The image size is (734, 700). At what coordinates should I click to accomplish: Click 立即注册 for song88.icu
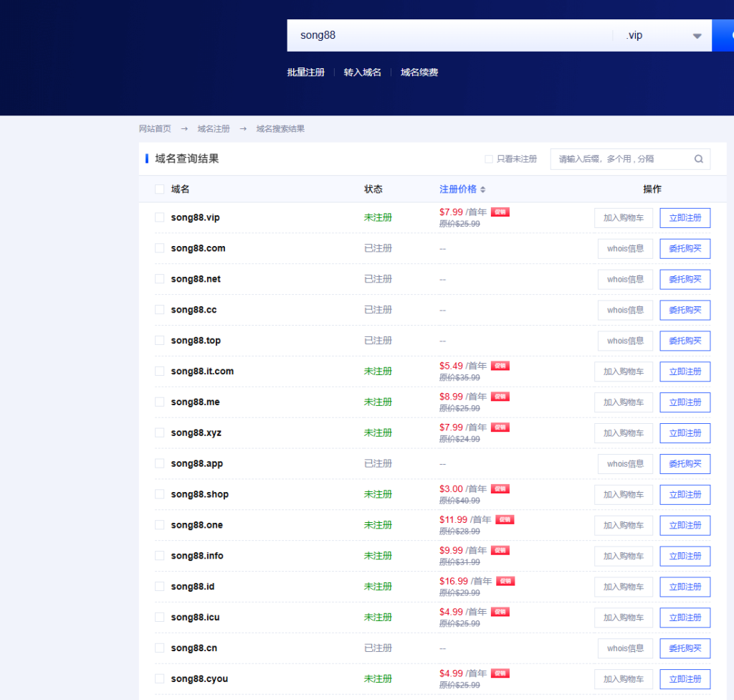pos(685,618)
